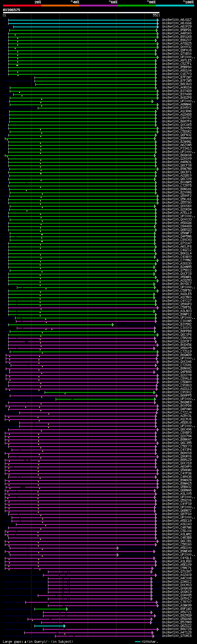Viewport: 197px width, 644px height.
Task: Click the UniRef100_B3TA98 label
Action: [177, 94]
